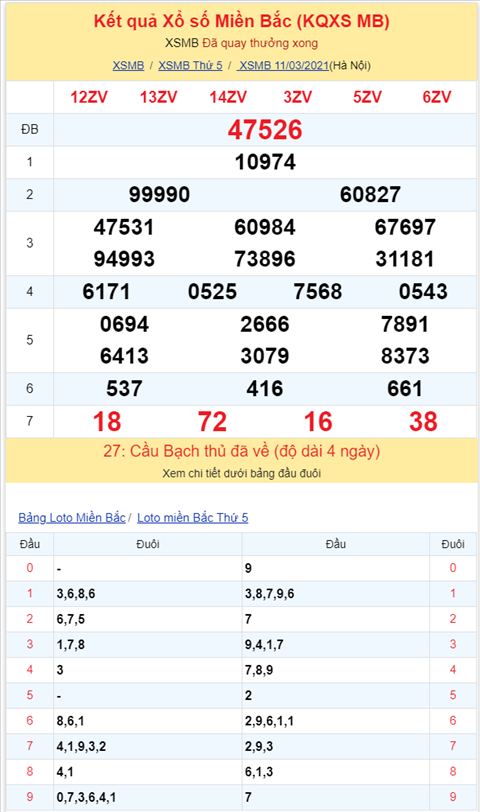Click the ĐB row label
Viewport: 480px width, 812px height.
tap(30, 129)
